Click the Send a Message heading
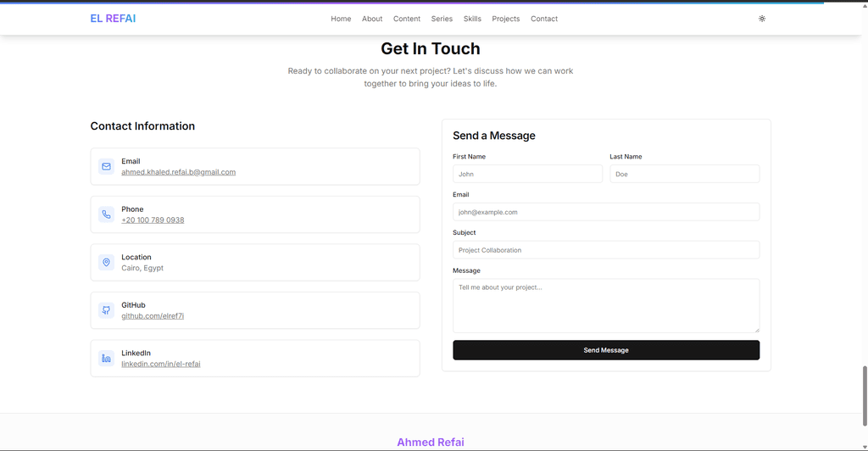This screenshot has height=451, width=868. (x=494, y=136)
